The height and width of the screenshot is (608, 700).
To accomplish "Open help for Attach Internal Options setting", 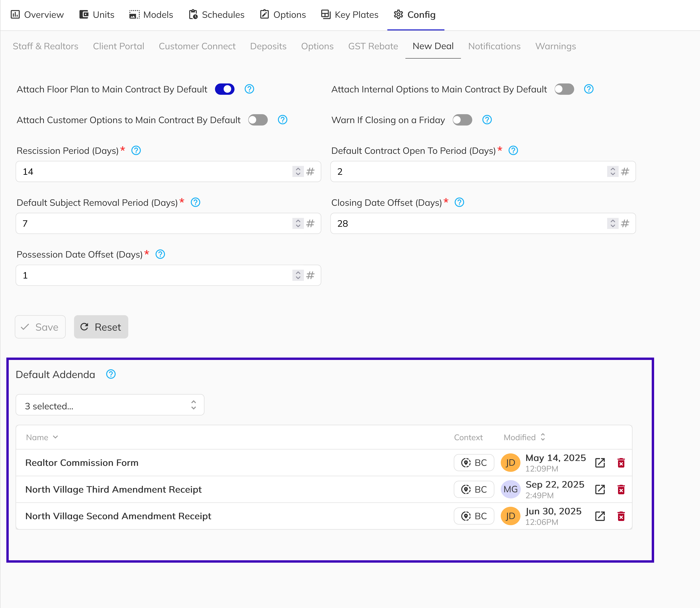I will (589, 89).
